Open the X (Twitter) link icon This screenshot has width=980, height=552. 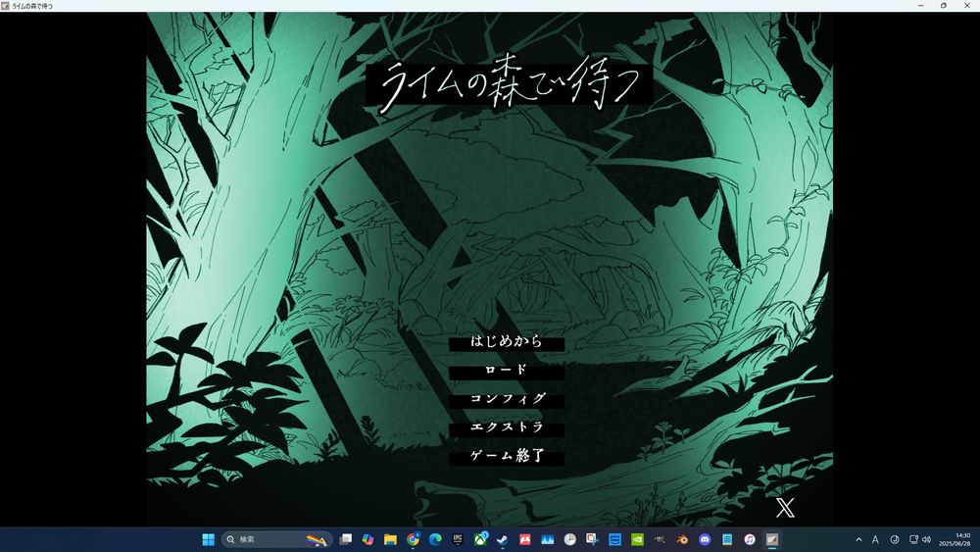[x=785, y=508]
